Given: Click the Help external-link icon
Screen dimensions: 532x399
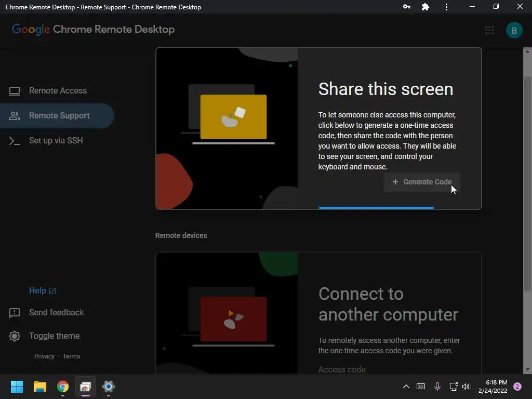Looking at the screenshot, I should tap(52, 291).
